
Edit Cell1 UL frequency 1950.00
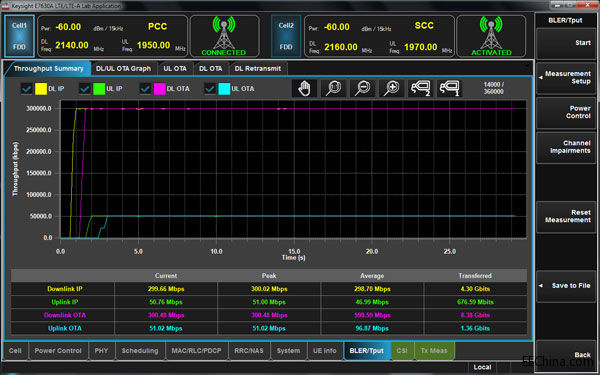click(153, 46)
